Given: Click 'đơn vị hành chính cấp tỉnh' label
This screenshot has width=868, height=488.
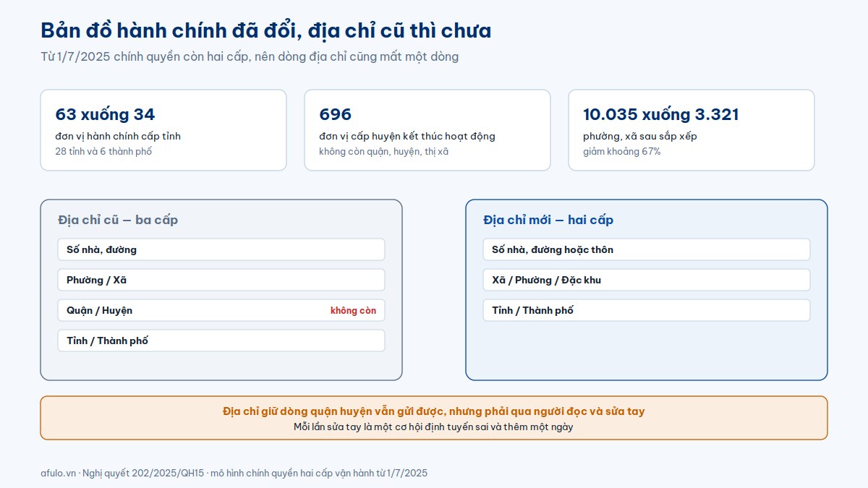Looking at the screenshot, I should (x=118, y=137).
